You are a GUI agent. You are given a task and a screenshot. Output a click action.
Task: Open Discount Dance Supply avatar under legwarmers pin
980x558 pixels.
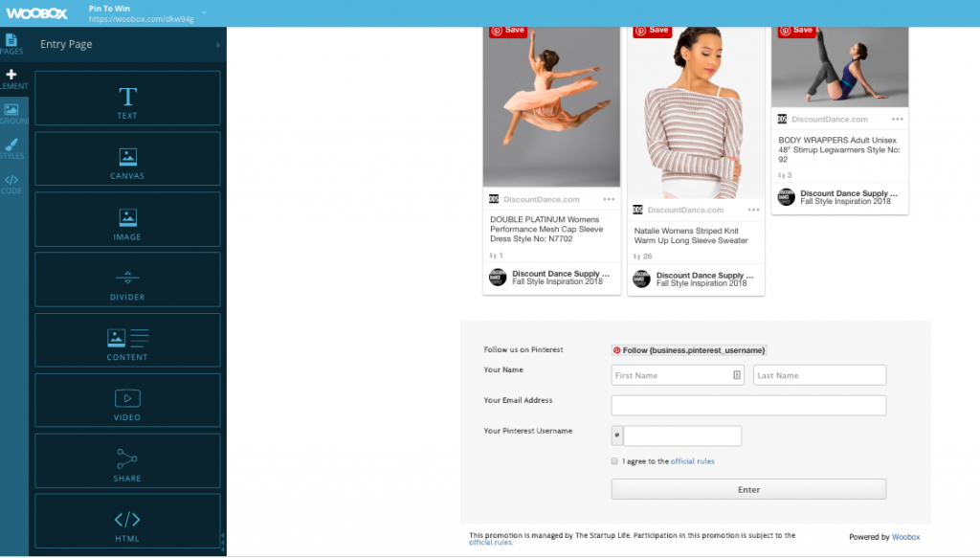pos(787,197)
